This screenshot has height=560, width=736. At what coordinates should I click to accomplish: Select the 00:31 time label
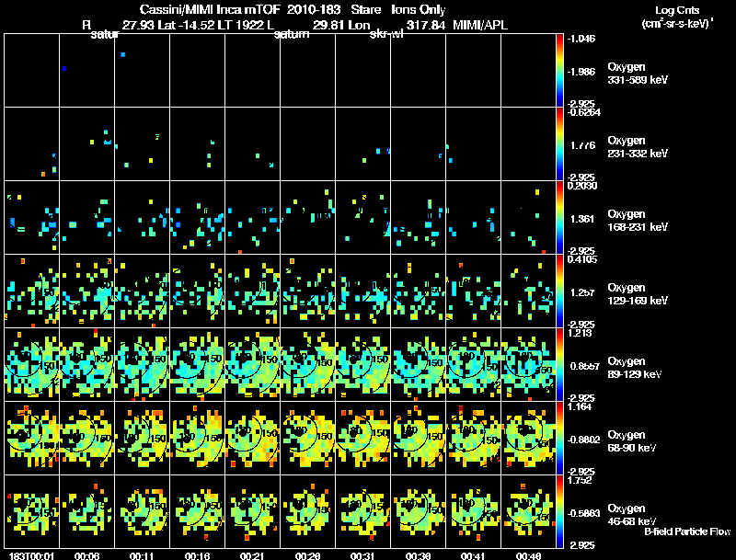[x=363, y=555]
